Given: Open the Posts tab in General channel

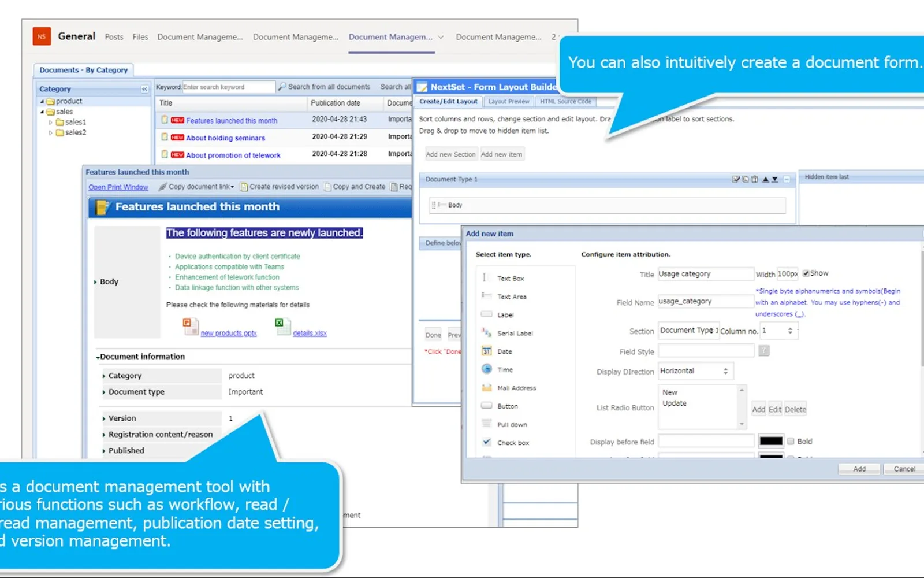Looking at the screenshot, I should [114, 37].
